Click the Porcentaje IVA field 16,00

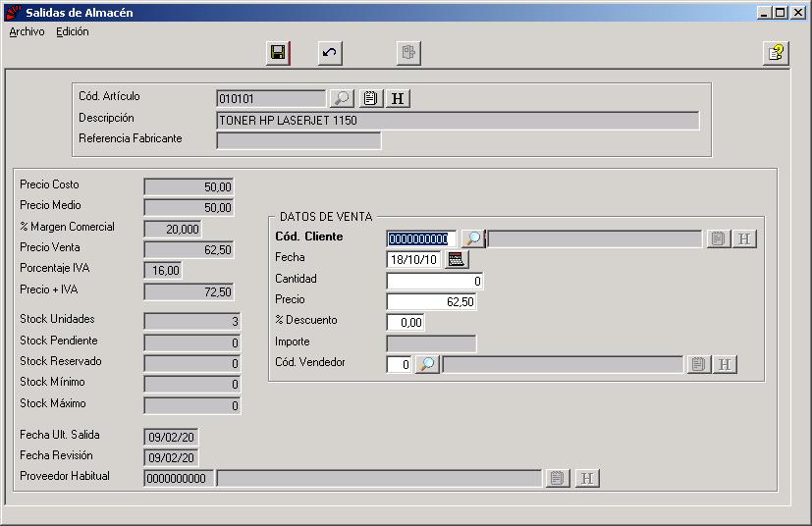[x=163, y=270]
